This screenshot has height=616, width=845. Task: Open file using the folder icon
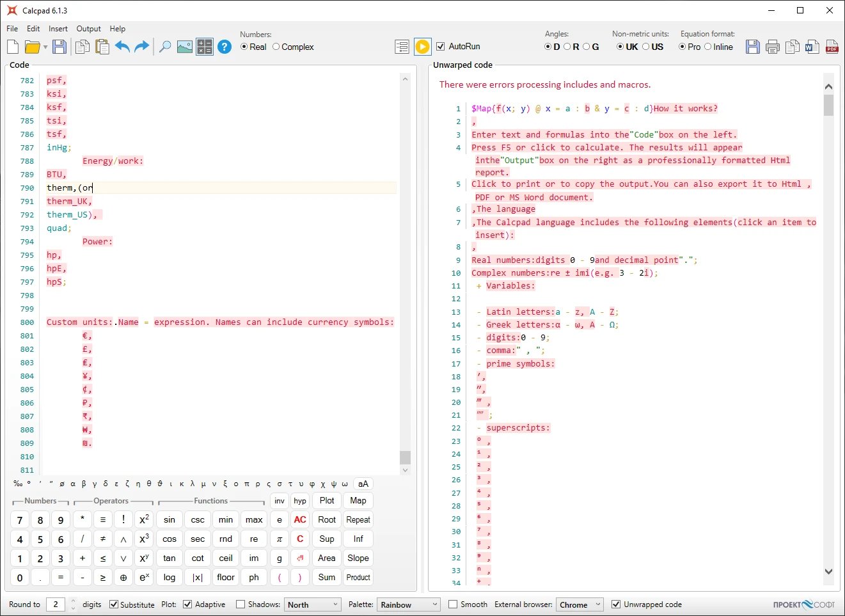(32, 47)
